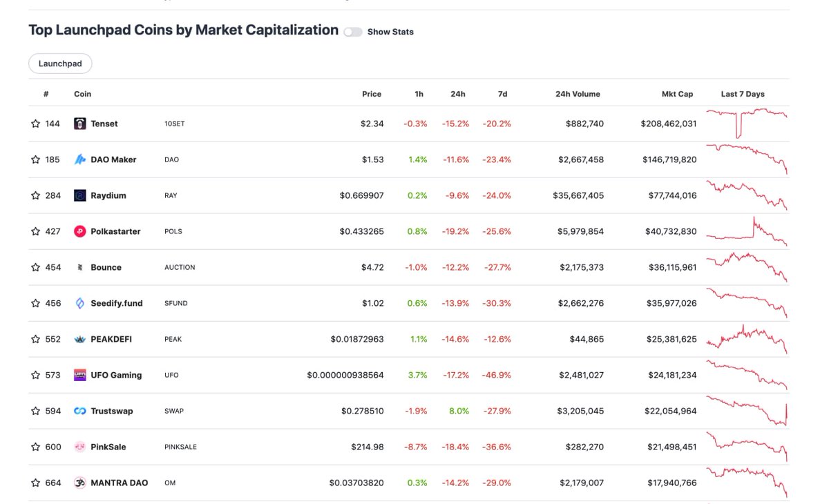This screenshot has width=829, height=504.
Task: Click the DAO Maker logo icon
Action: point(80,159)
